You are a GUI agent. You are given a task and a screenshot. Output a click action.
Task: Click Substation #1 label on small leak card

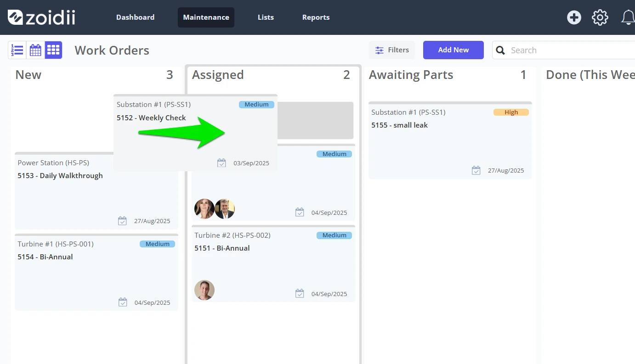tap(408, 112)
